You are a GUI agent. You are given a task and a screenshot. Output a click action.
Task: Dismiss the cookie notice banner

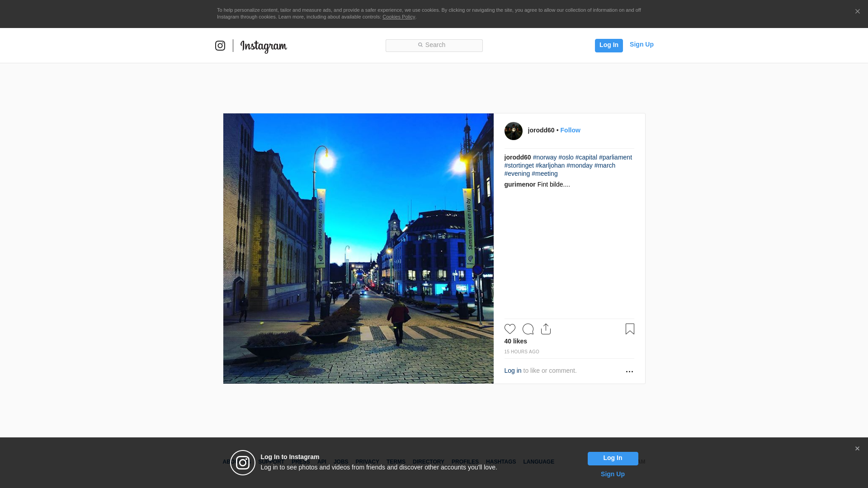pos(857,12)
